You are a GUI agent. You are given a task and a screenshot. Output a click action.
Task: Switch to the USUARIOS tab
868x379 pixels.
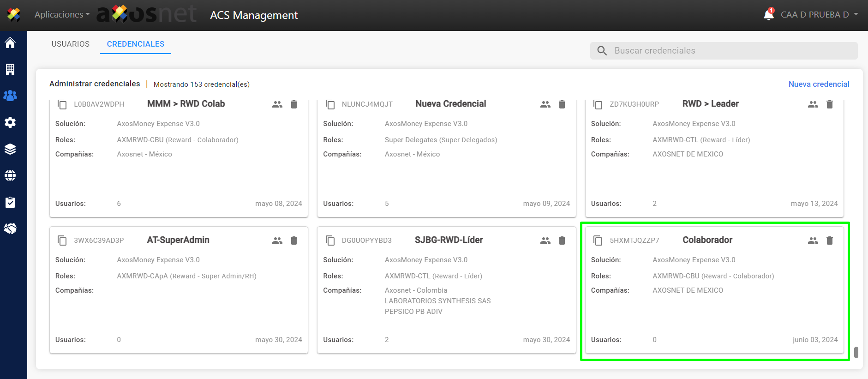(71, 44)
